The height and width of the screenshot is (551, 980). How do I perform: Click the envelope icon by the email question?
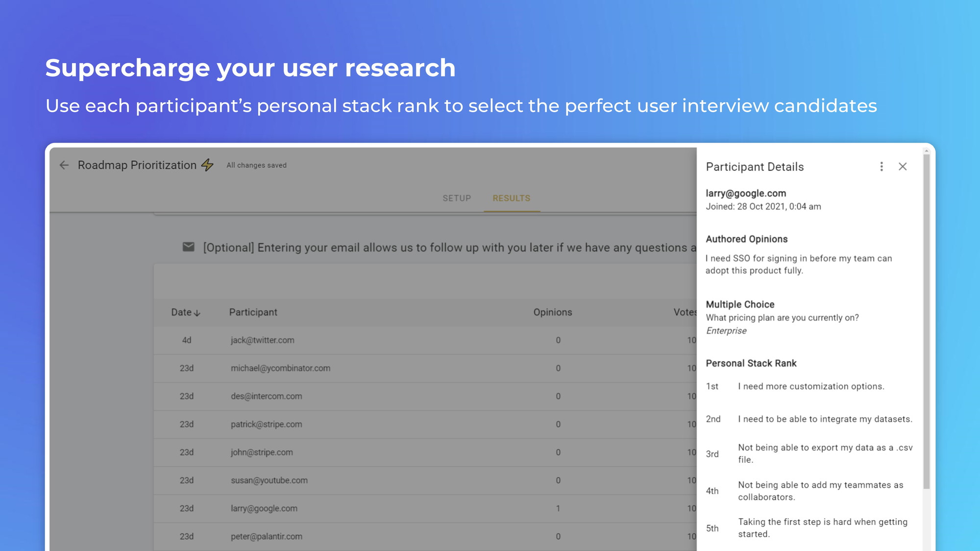click(x=189, y=247)
